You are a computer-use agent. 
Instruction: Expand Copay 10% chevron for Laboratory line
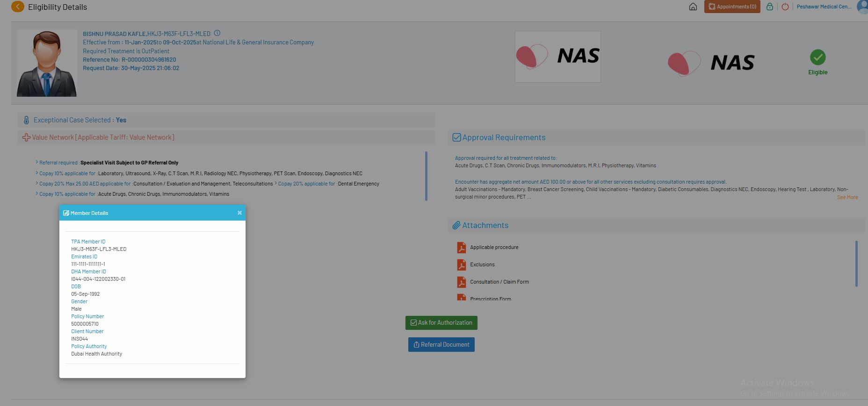pyautogui.click(x=37, y=173)
